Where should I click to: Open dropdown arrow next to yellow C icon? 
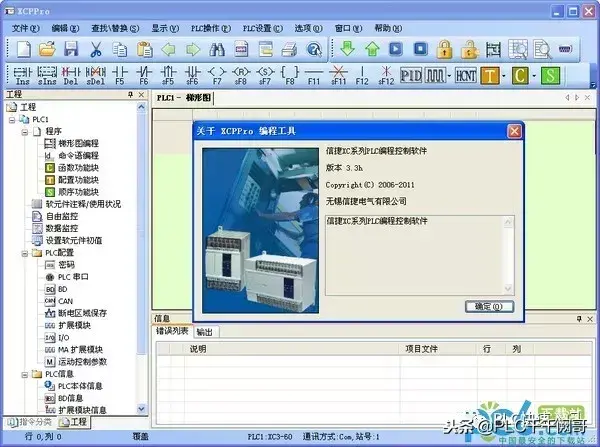[x=534, y=76]
